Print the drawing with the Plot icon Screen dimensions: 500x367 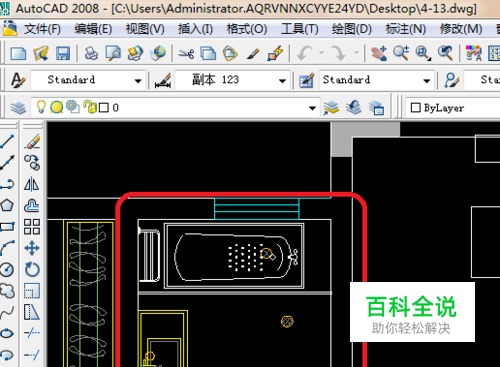point(91,53)
